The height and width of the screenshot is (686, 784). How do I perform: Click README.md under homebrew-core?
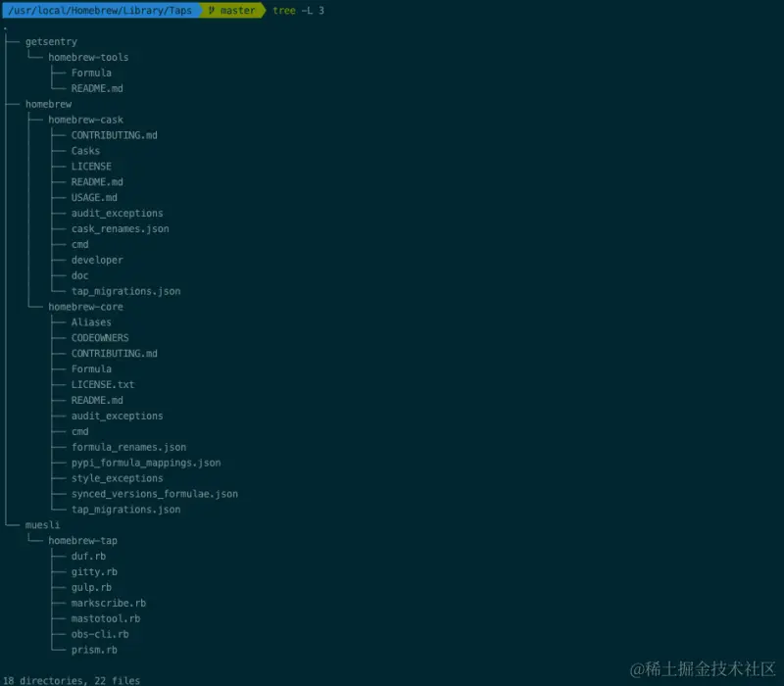click(97, 401)
